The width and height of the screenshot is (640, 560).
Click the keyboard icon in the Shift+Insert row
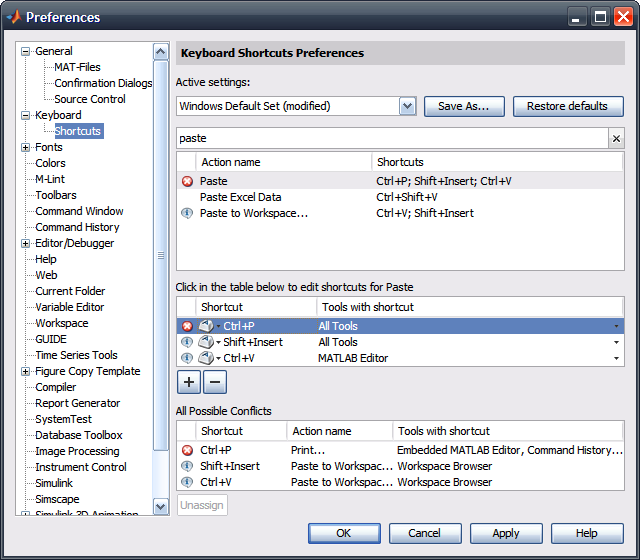click(x=206, y=342)
